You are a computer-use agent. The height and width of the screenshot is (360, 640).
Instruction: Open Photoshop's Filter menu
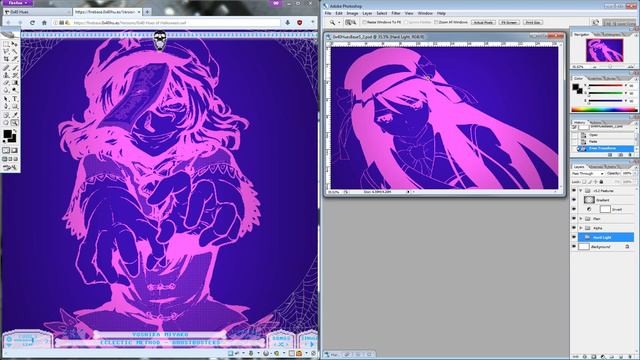[396, 13]
